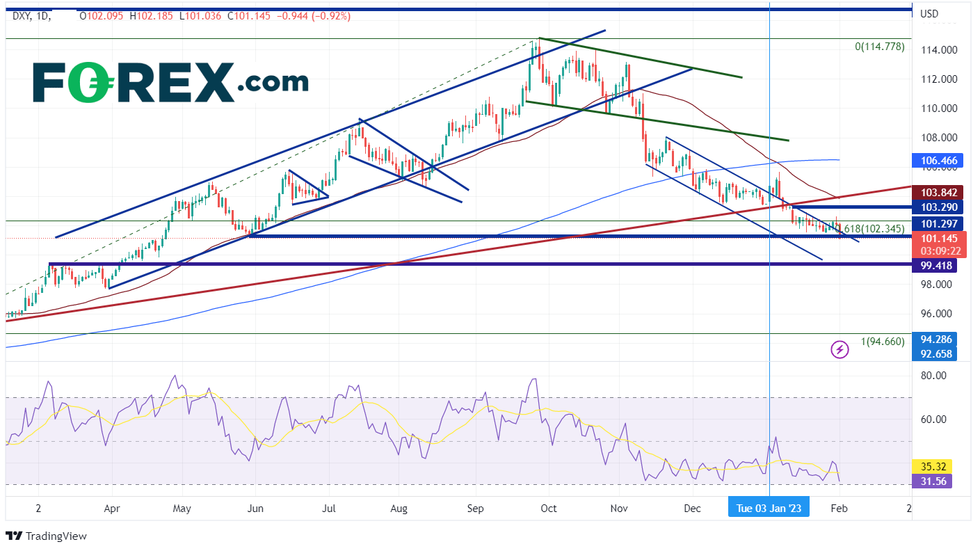
Task: Click the TradingView logo
Action: pyautogui.click(x=46, y=536)
